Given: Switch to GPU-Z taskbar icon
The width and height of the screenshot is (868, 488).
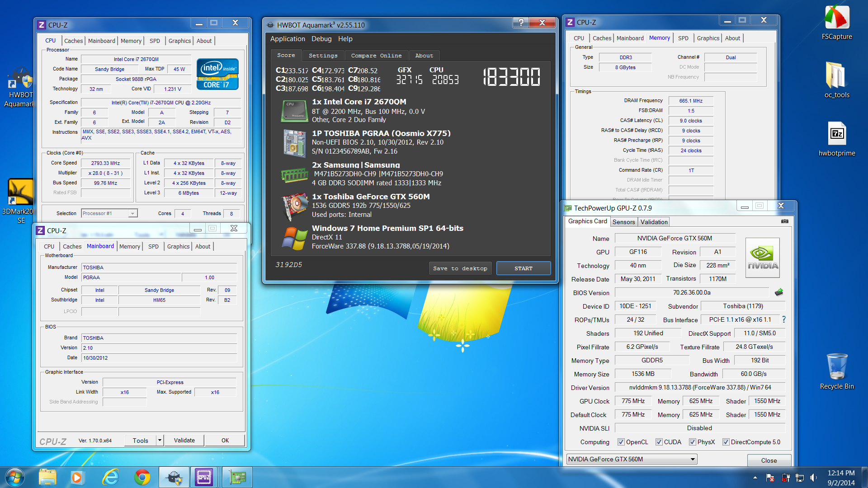Looking at the screenshot, I should [238, 477].
